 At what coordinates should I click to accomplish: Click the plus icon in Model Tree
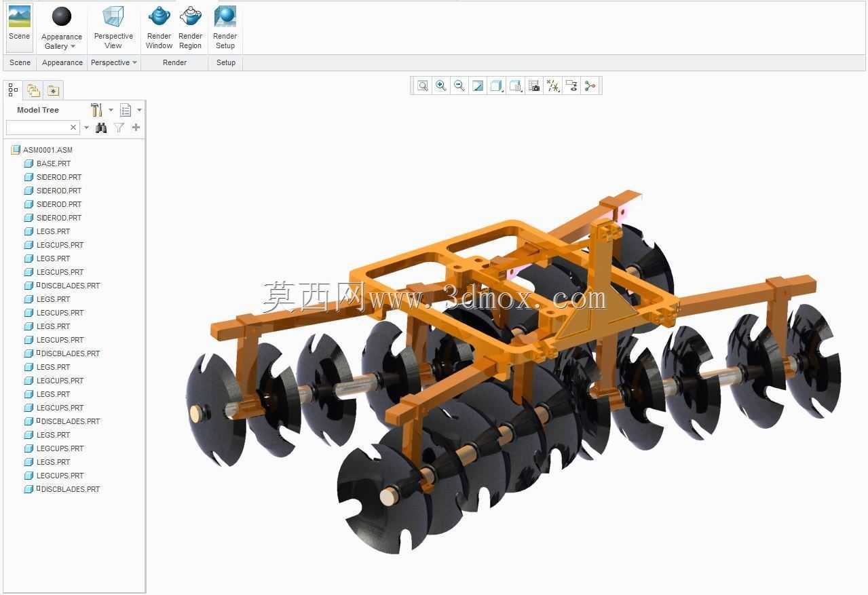(x=136, y=128)
